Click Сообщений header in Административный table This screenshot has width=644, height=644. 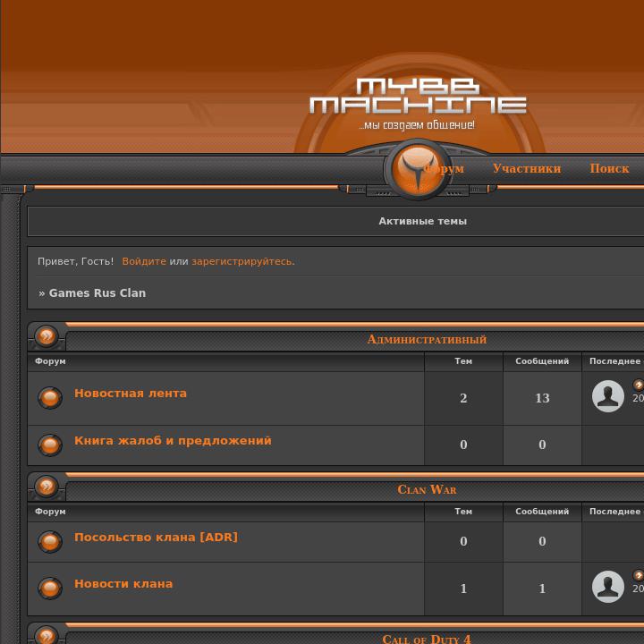(542, 361)
